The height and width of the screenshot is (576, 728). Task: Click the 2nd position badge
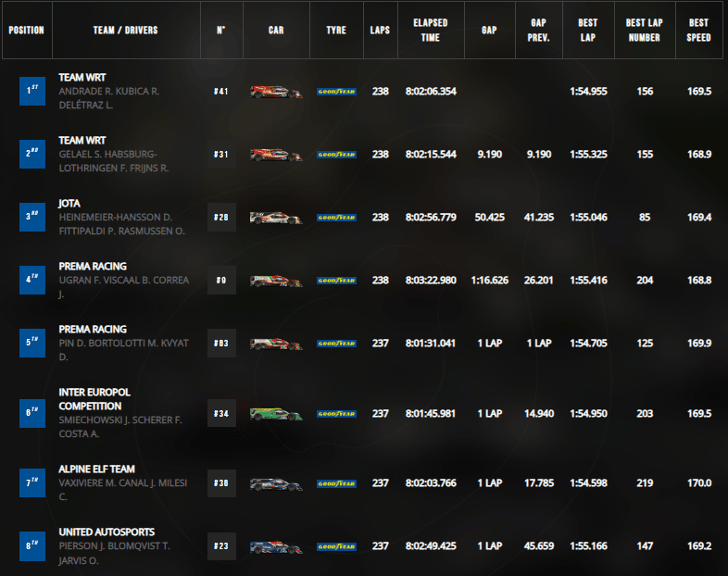pos(32,154)
